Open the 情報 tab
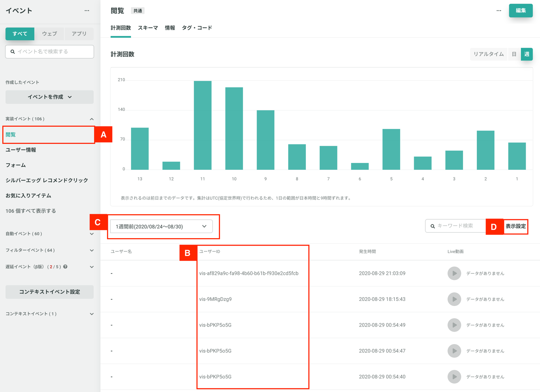 170,28
